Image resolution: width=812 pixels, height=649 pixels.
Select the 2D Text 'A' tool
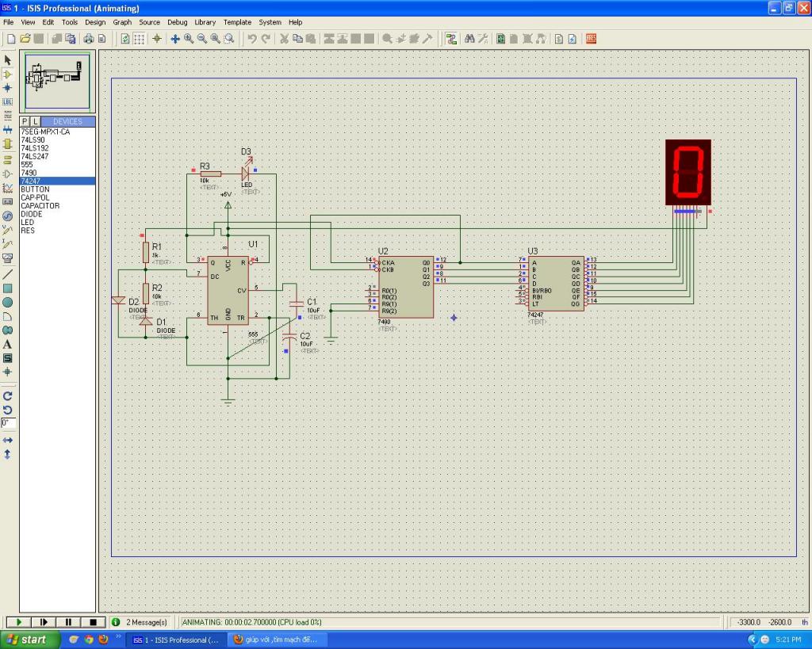(8, 344)
